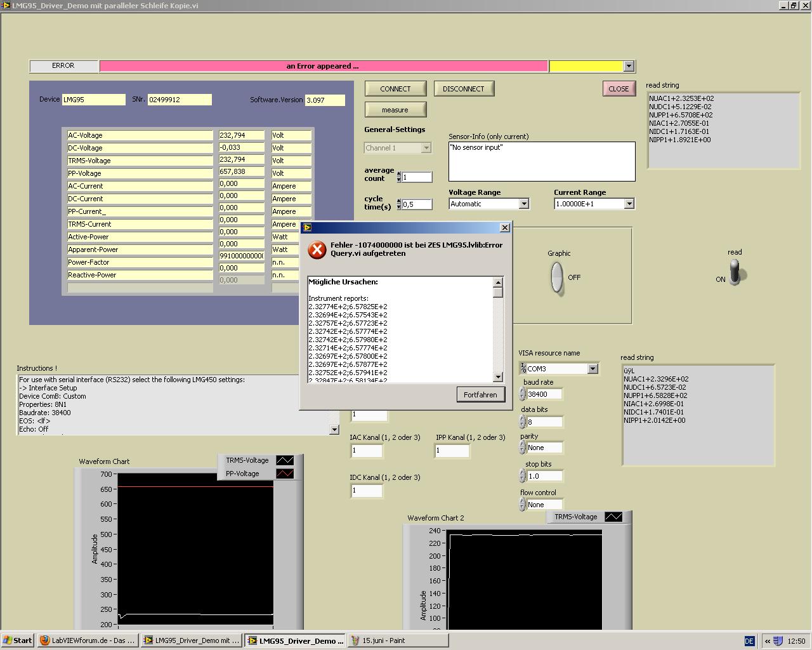Viewport: 812px width, 650px height.
Task: Click 'NIPP1+2.0142E+00' in the lower read string
Action: pyautogui.click(x=655, y=420)
